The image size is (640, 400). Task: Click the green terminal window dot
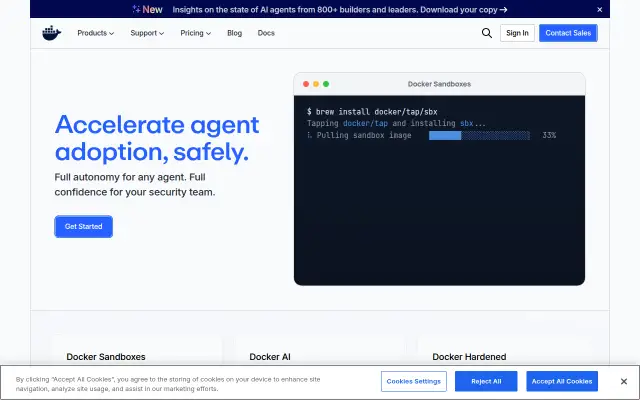tap(326, 84)
